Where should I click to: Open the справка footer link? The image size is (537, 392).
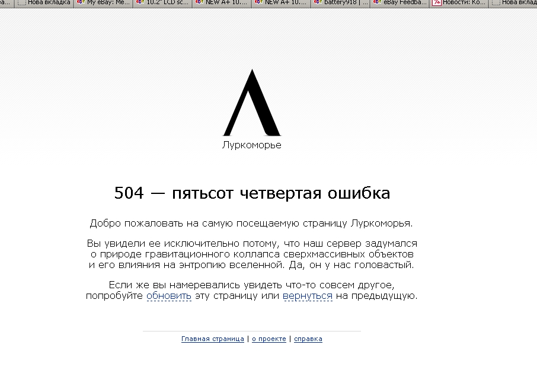click(308, 339)
